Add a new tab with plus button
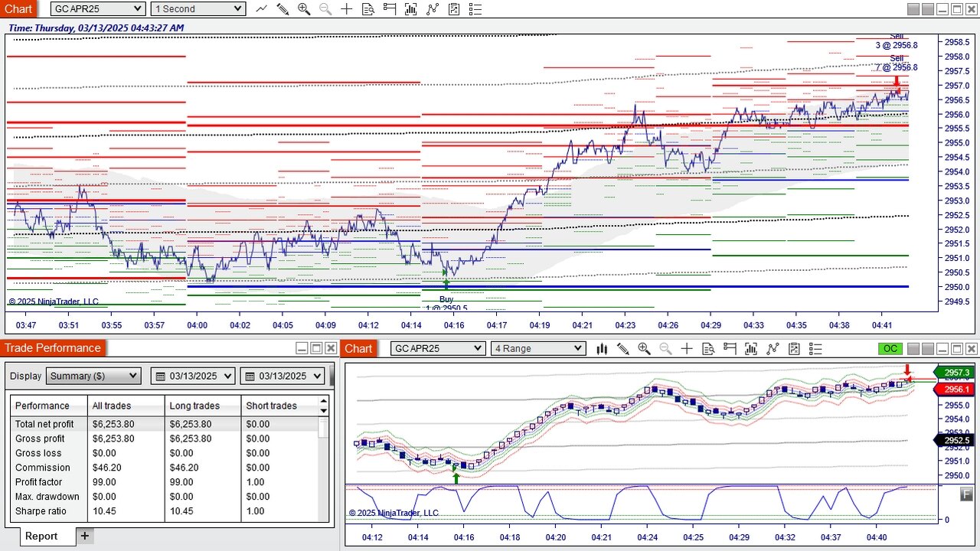980x551 pixels. pos(85,536)
